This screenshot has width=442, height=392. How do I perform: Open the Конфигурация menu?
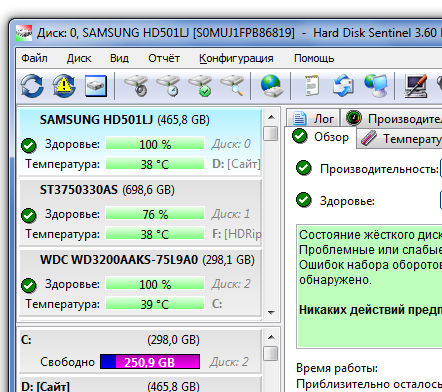coord(236,58)
